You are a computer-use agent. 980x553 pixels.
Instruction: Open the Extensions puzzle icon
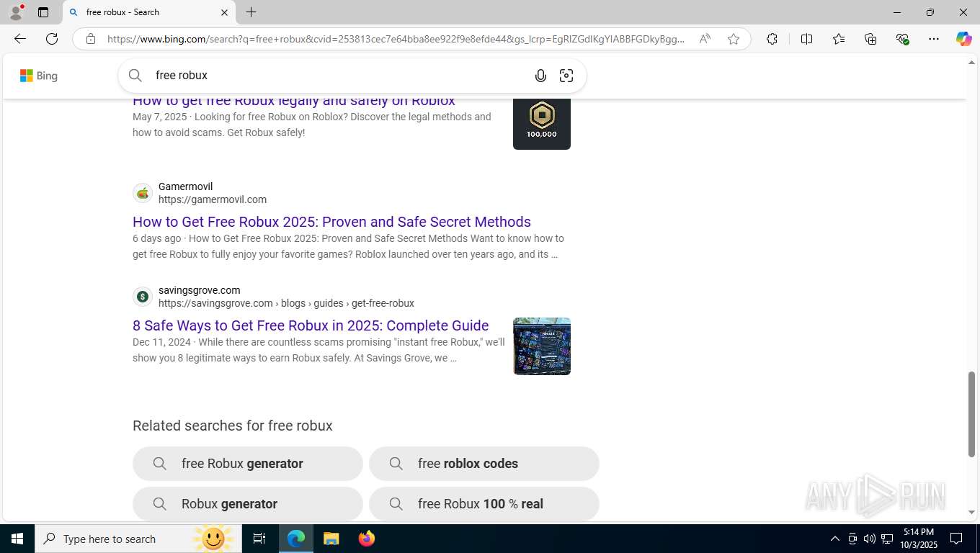(x=772, y=39)
